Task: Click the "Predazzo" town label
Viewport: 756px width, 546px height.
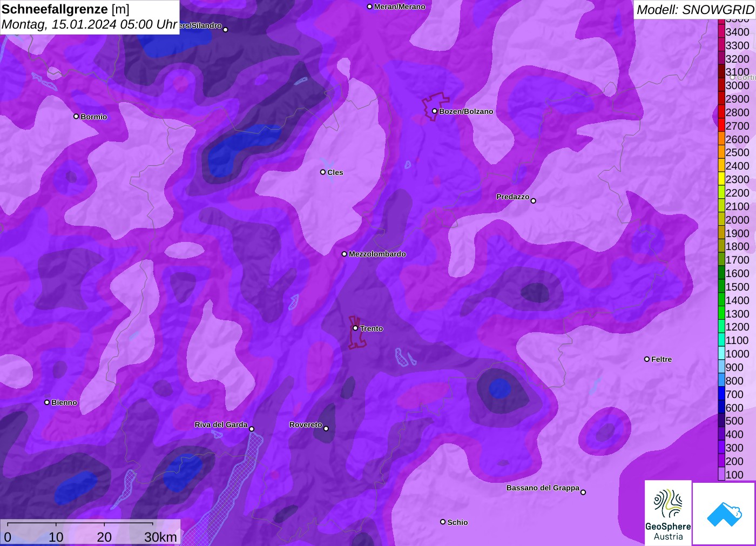Action: click(513, 197)
